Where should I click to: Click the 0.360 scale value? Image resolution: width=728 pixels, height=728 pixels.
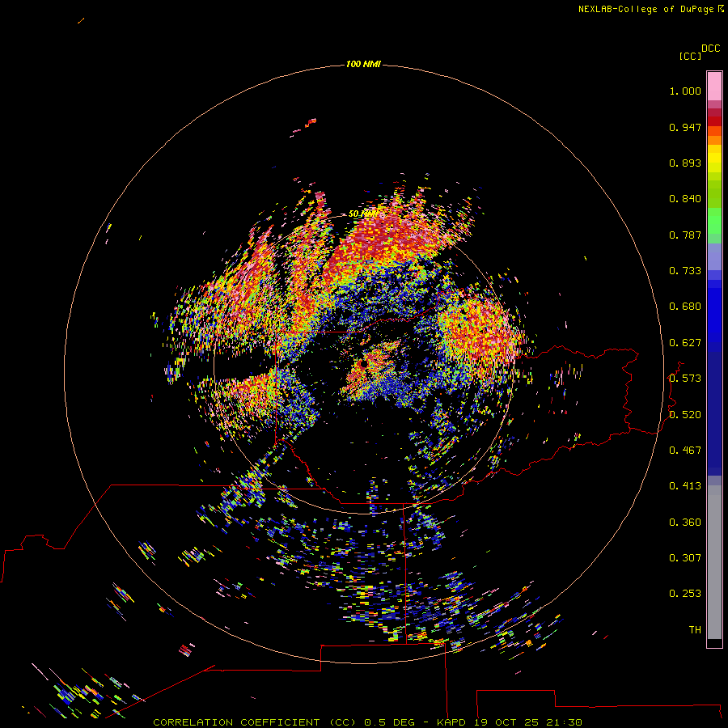click(x=685, y=523)
